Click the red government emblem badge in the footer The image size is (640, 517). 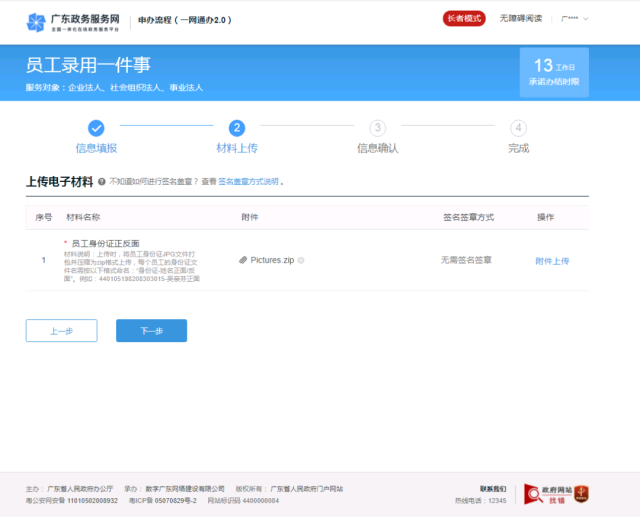point(580,493)
